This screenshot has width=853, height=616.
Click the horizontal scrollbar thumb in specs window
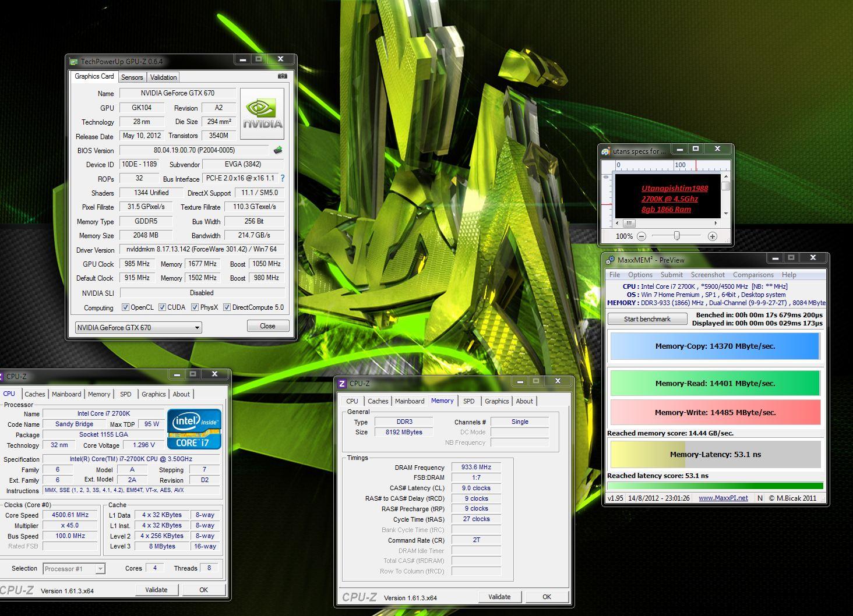tap(629, 223)
